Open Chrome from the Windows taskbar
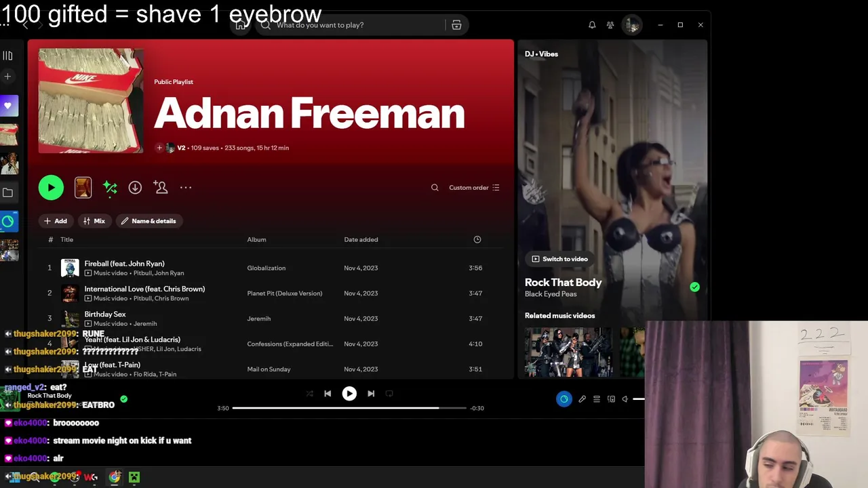 point(115,477)
